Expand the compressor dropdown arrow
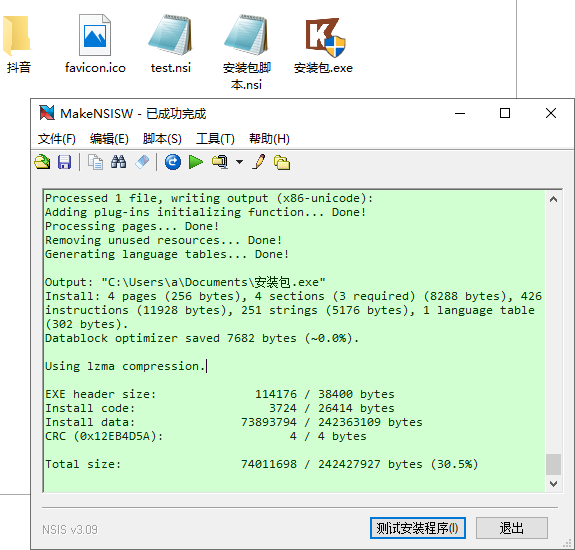This screenshot has width=575, height=550. point(239,162)
